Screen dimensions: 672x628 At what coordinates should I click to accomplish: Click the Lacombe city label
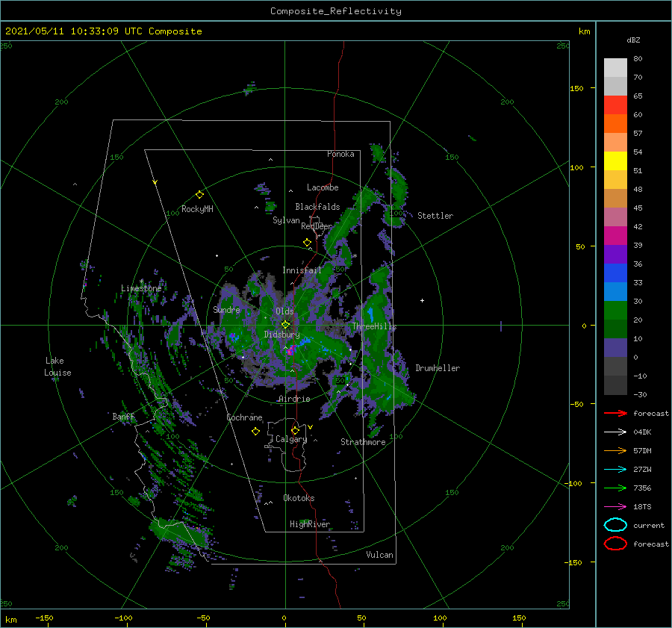pos(323,187)
